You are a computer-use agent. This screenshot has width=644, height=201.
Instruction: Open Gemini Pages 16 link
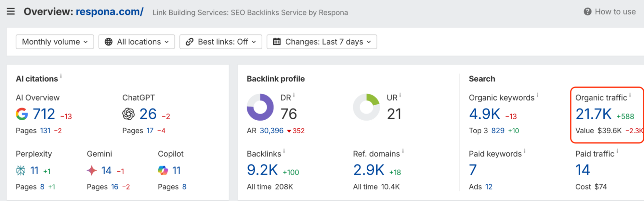(x=115, y=187)
